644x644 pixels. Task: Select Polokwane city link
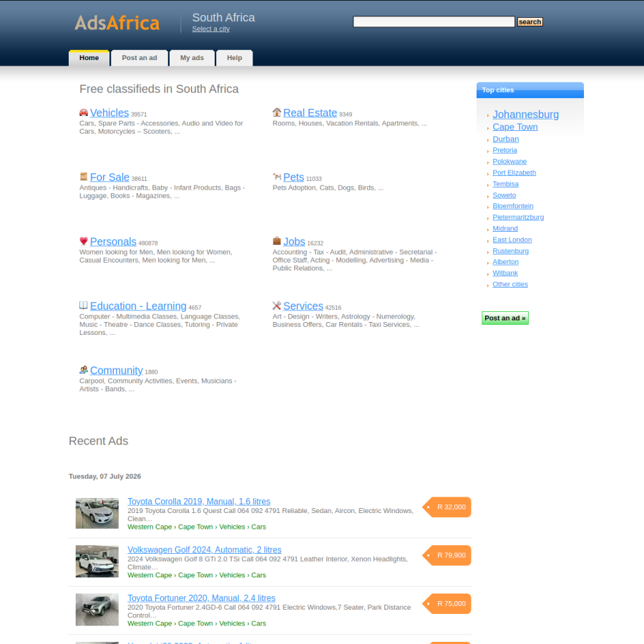pos(509,162)
